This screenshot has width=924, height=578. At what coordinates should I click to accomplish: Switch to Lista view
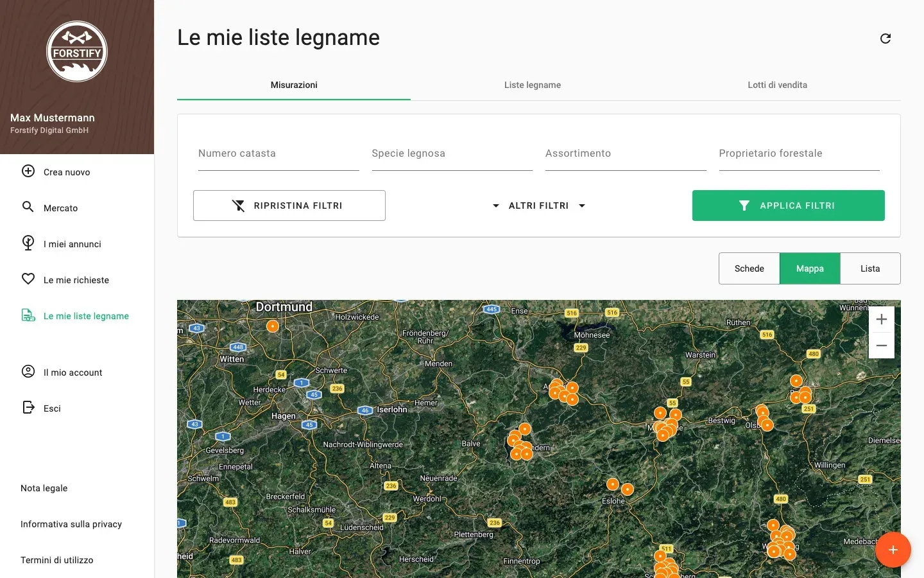tap(870, 268)
